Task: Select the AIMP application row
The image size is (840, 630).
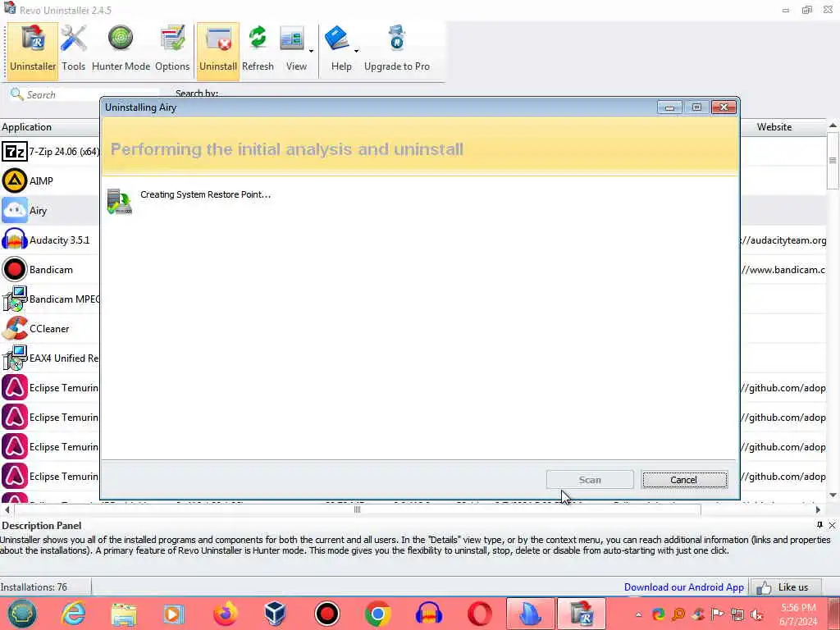Action: (x=50, y=181)
